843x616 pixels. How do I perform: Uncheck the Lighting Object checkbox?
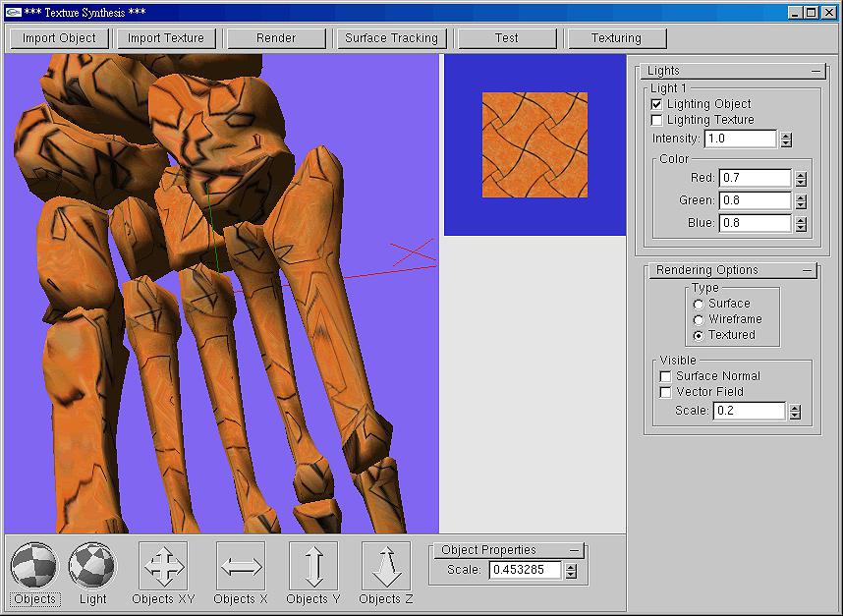click(656, 104)
